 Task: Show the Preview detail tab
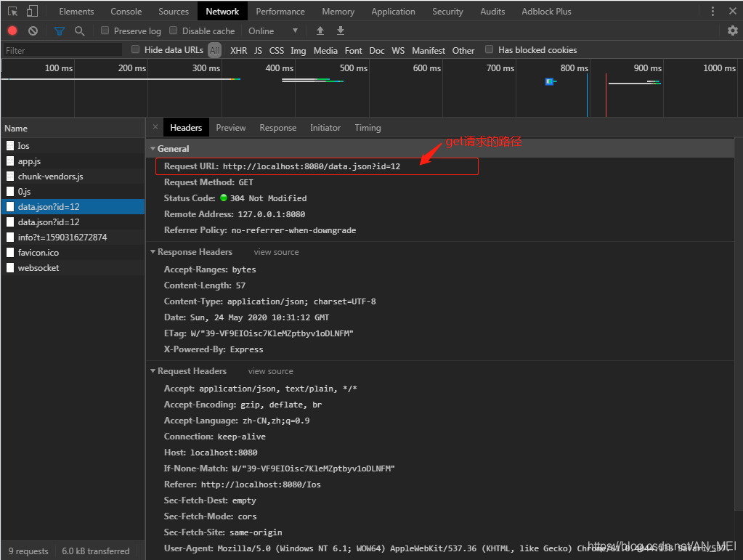231,127
